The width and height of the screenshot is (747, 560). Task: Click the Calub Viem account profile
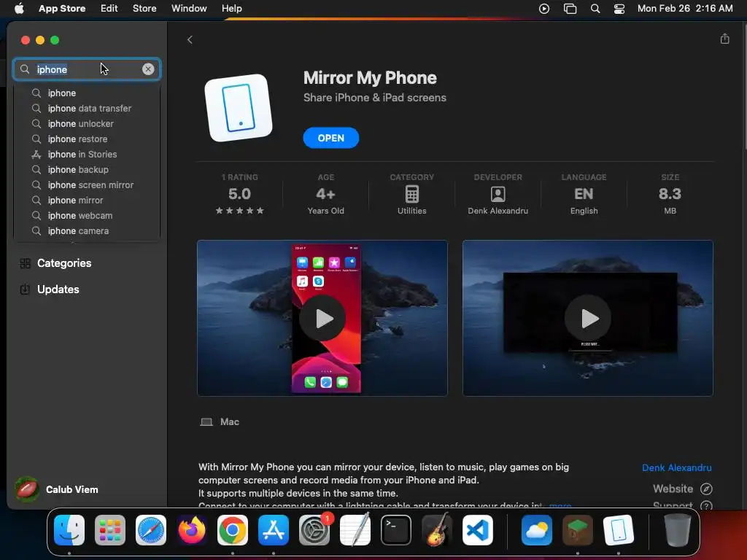point(56,489)
